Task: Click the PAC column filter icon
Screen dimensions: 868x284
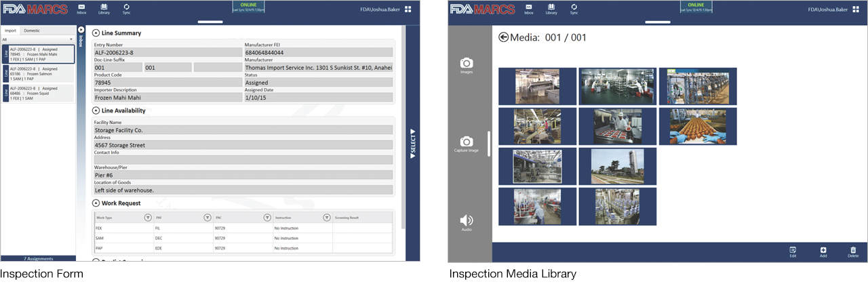Action: [x=267, y=218]
